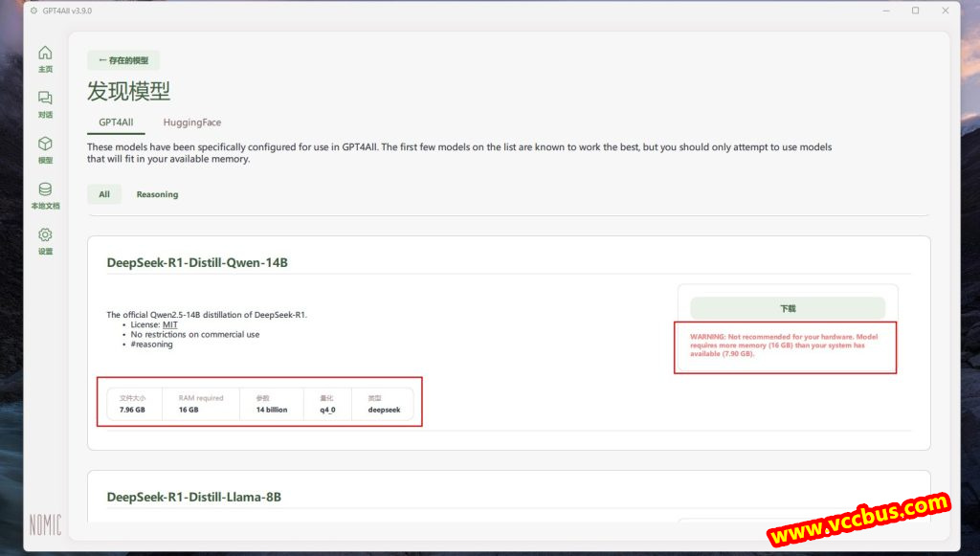Maximize the GPT4All window
Screen dimensions: 980x556
pos(915,11)
